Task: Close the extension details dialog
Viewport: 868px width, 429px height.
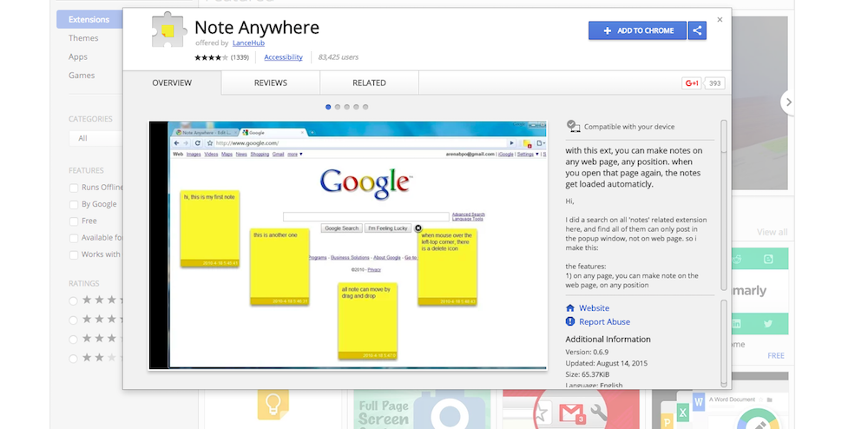Action: 720,19
